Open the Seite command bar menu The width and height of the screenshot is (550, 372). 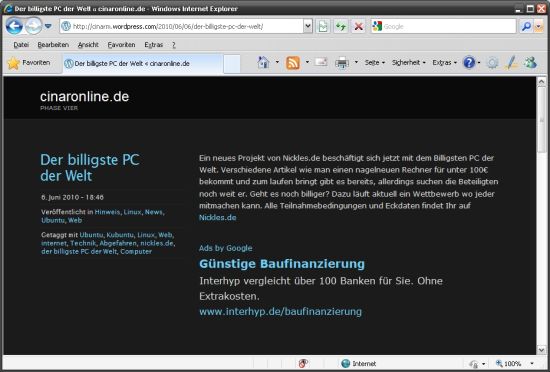pyautogui.click(x=375, y=63)
